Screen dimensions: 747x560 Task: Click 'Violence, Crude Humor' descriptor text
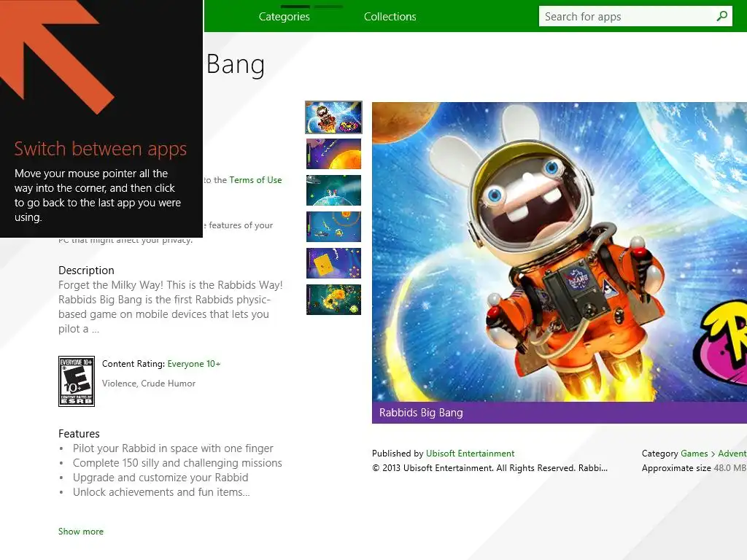tap(149, 384)
